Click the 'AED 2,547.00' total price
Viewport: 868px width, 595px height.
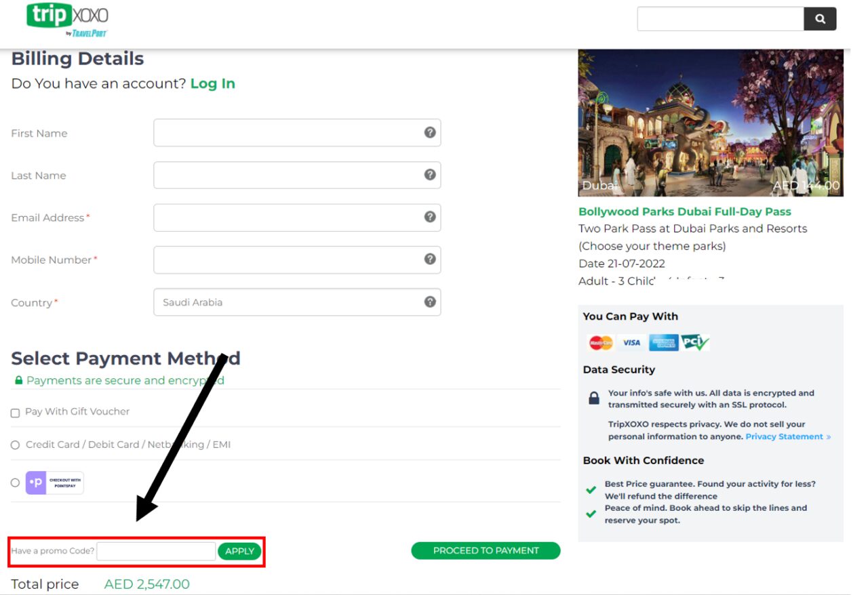146,584
